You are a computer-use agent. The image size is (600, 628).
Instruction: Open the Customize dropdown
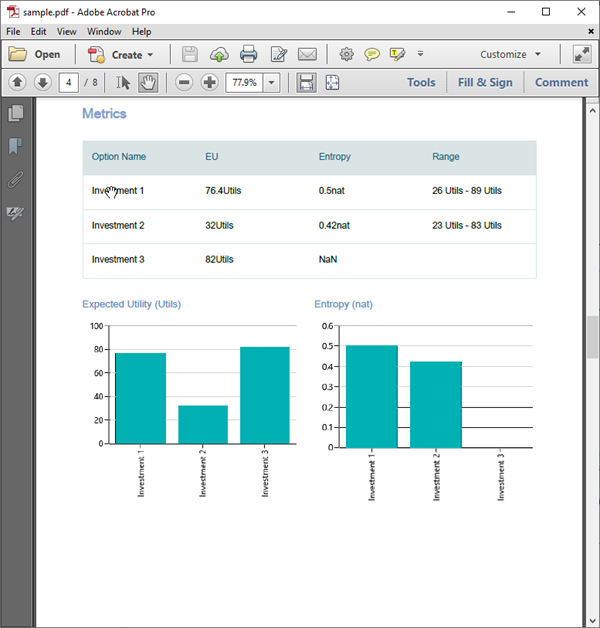510,54
